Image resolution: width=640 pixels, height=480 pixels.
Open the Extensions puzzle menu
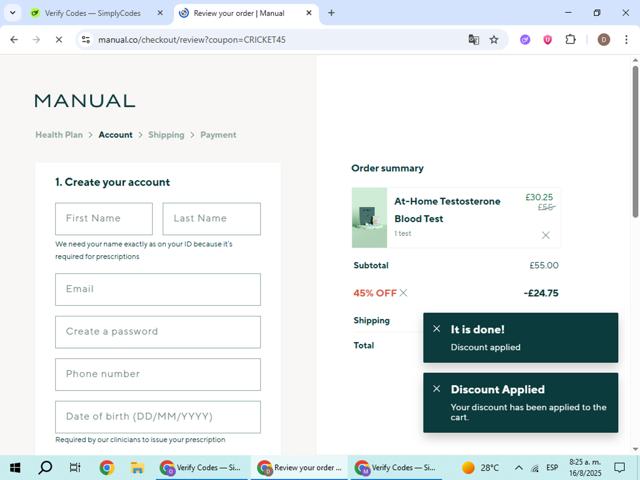(x=570, y=40)
